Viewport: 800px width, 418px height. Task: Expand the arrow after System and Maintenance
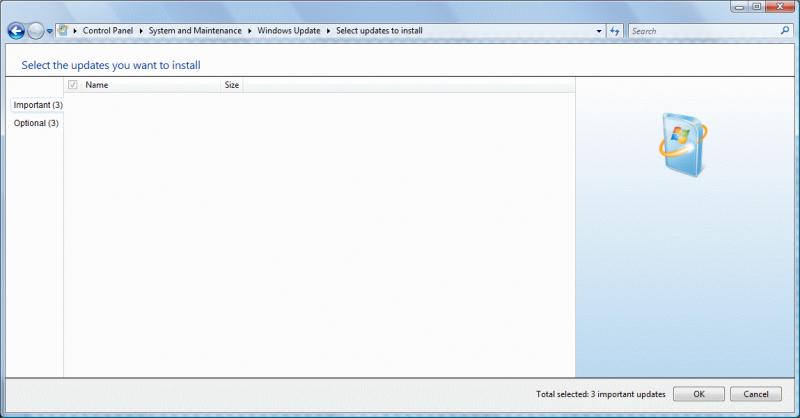(249, 31)
